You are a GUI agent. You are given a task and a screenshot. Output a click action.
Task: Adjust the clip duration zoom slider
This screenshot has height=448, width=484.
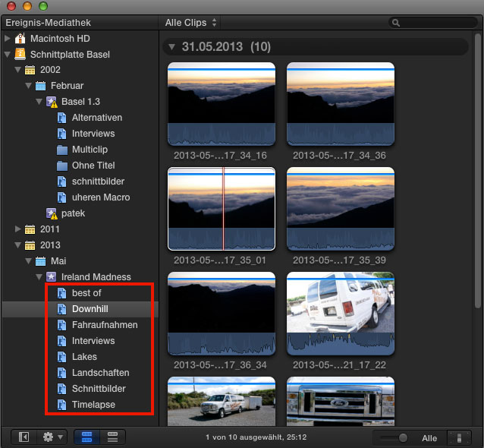[x=402, y=437]
